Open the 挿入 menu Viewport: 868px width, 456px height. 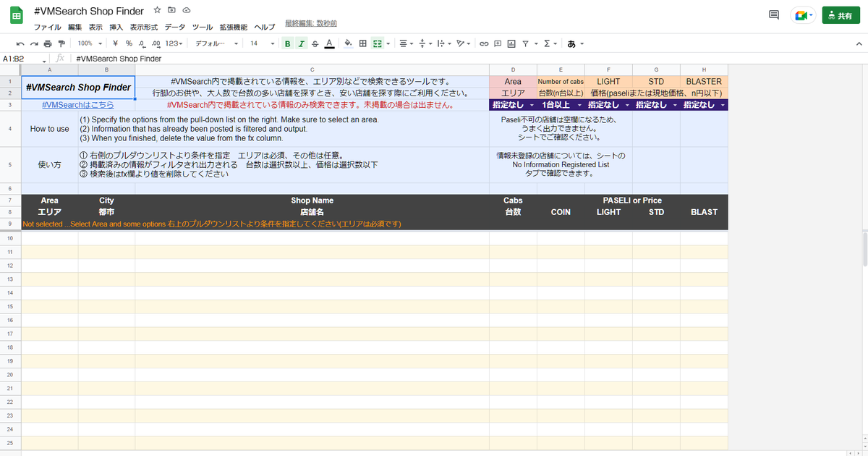pyautogui.click(x=116, y=27)
